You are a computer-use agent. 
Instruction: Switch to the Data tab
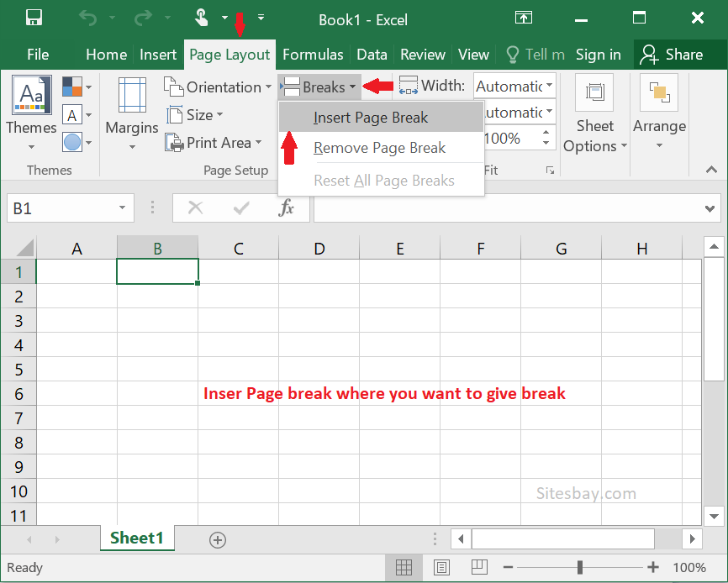372,55
